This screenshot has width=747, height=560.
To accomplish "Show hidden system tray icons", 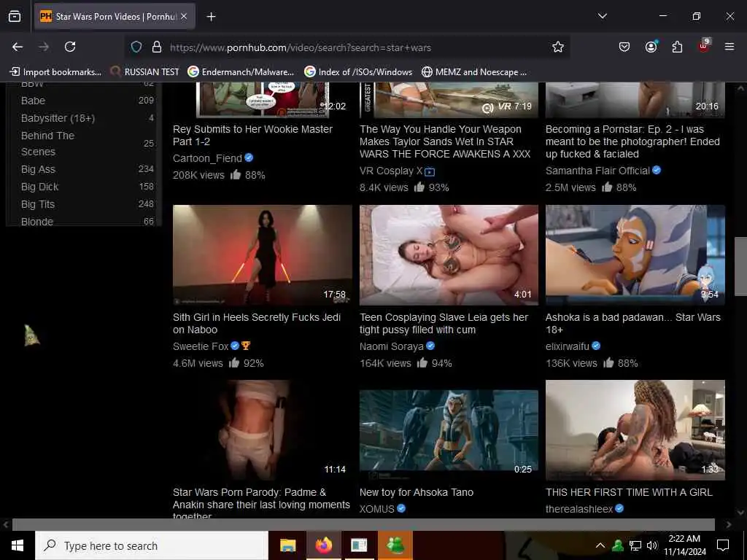I will pyautogui.click(x=600, y=545).
